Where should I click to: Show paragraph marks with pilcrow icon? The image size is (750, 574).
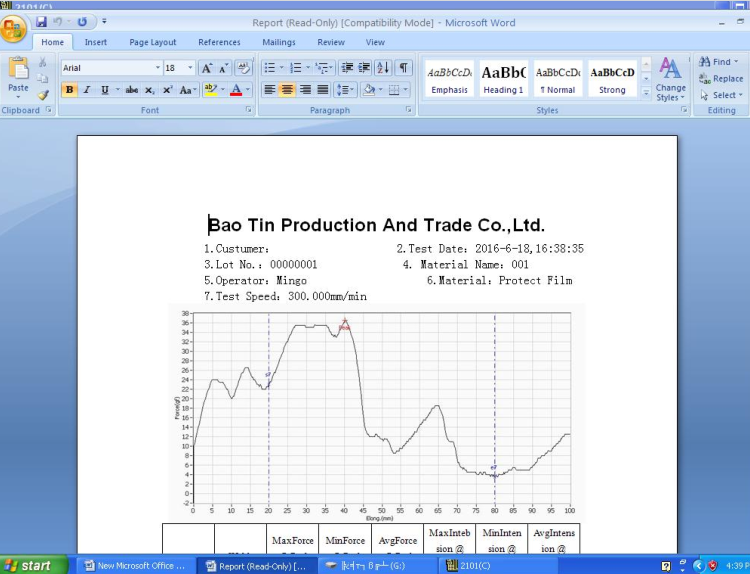point(404,68)
